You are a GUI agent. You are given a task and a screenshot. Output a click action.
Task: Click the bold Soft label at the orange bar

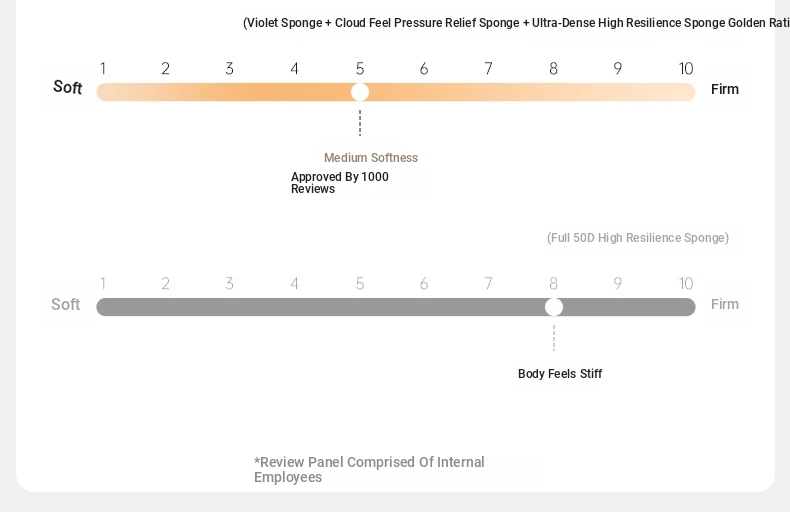point(68,87)
